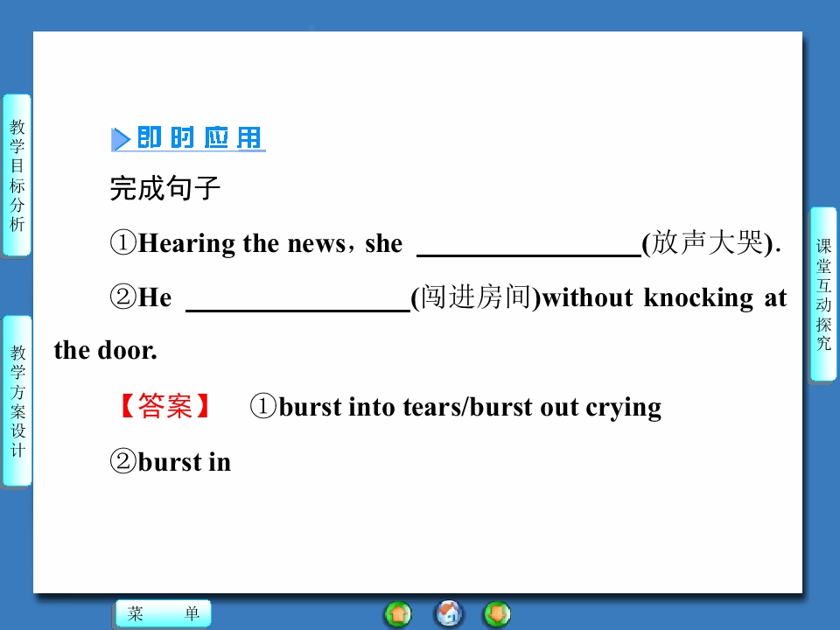Click the hint text (闯进房间)

click(476, 297)
